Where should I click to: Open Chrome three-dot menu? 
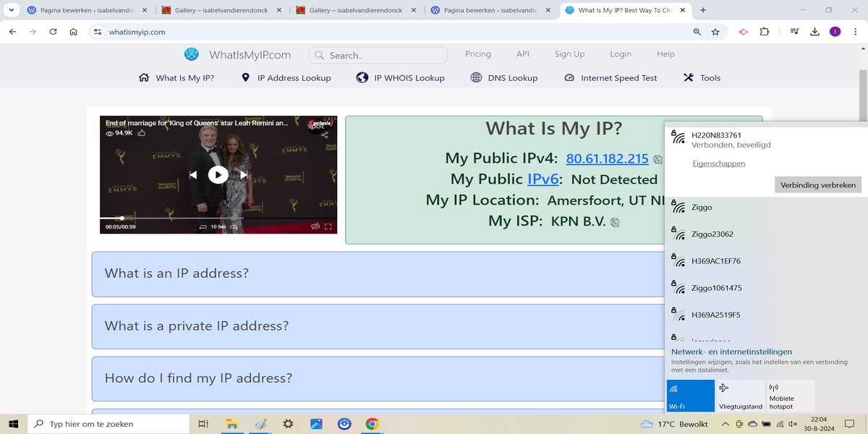click(855, 32)
